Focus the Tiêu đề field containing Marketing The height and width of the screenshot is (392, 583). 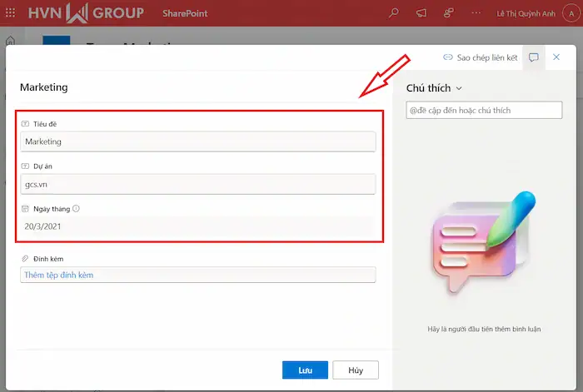pyautogui.click(x=197, y=141)
